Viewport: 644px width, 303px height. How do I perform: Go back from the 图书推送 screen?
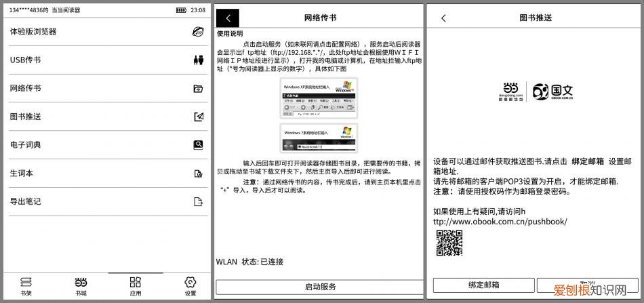[x=443, y=18]
